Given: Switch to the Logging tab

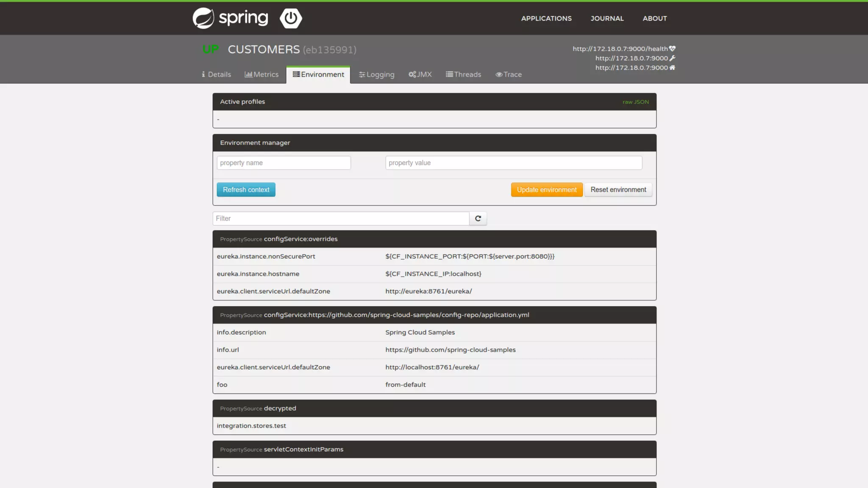Looking at the screenshot, I should [376, 75].
